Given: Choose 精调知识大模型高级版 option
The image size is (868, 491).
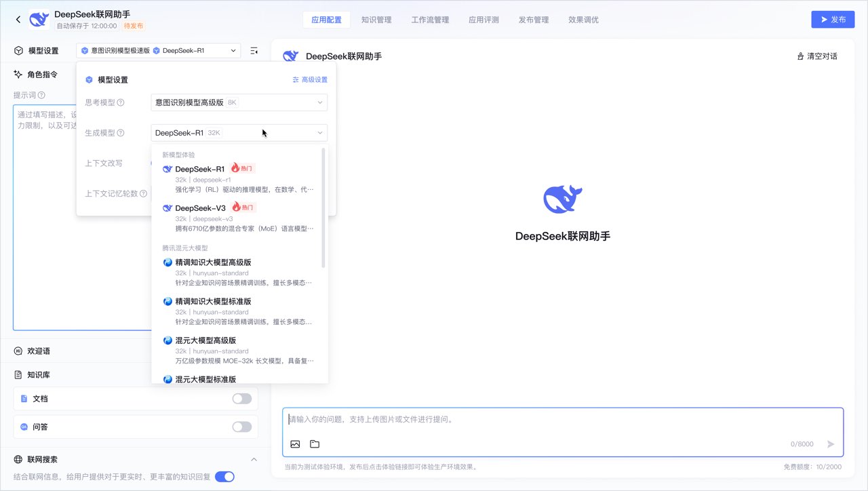Looking at the screenshot, I should [x=239, y=272].
